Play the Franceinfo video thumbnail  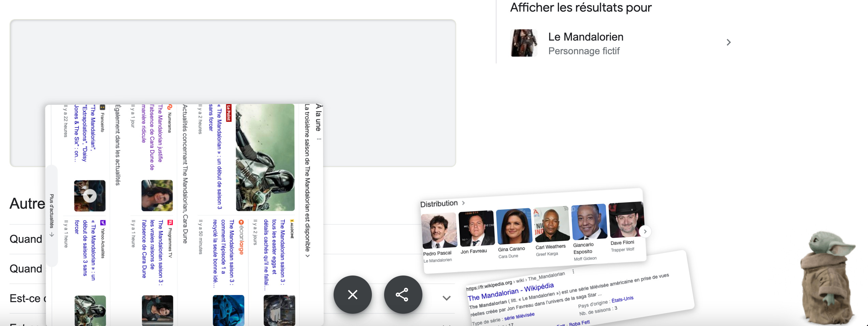90,196
